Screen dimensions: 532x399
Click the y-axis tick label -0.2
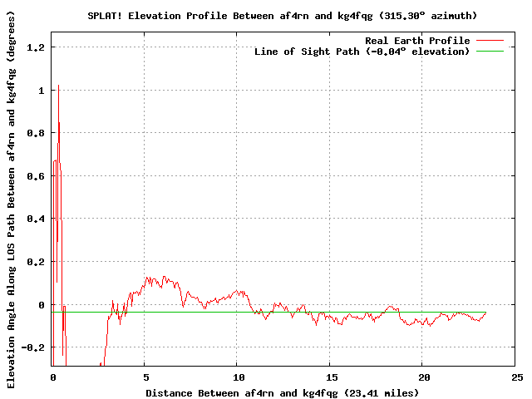(33, 347)
